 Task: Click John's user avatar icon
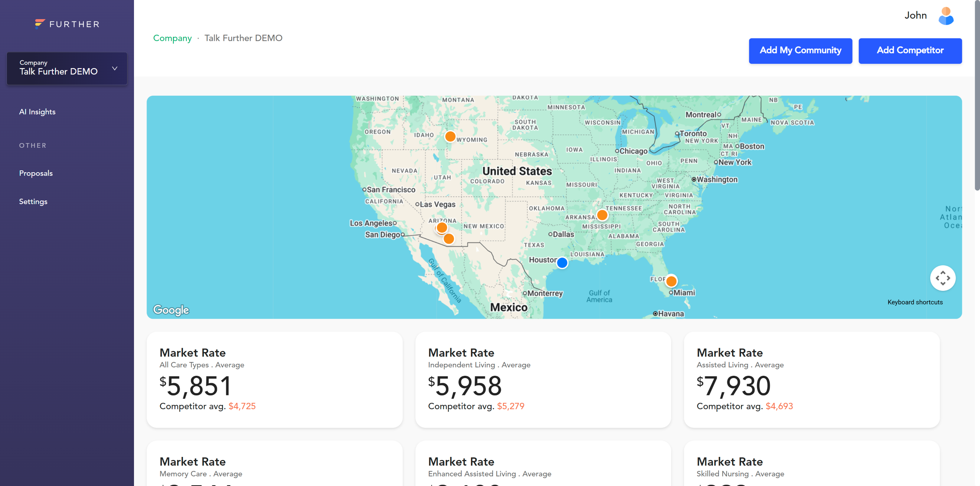[x=946, y=16]
